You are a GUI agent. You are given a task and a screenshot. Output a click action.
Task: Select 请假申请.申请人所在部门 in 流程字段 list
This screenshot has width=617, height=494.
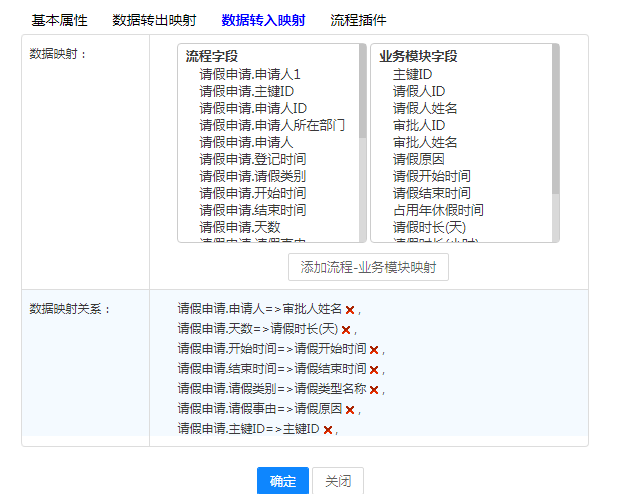(x=272, y=125)
